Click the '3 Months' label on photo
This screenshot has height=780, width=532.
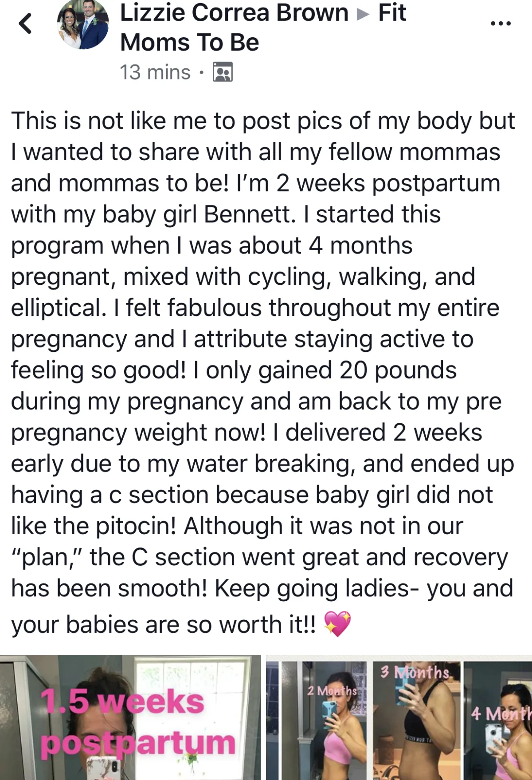pyautogui.click(x=415, y=672)
